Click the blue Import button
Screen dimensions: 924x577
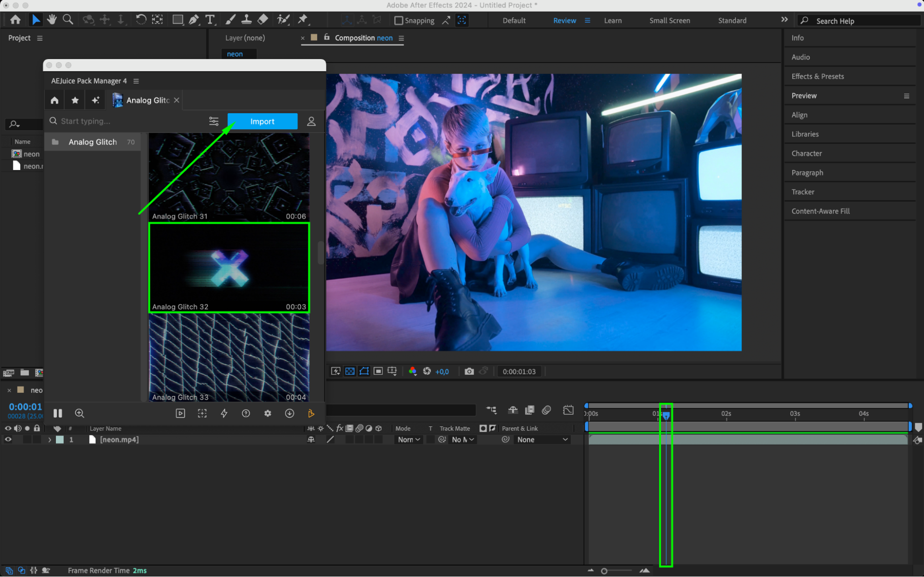point(262,121)
